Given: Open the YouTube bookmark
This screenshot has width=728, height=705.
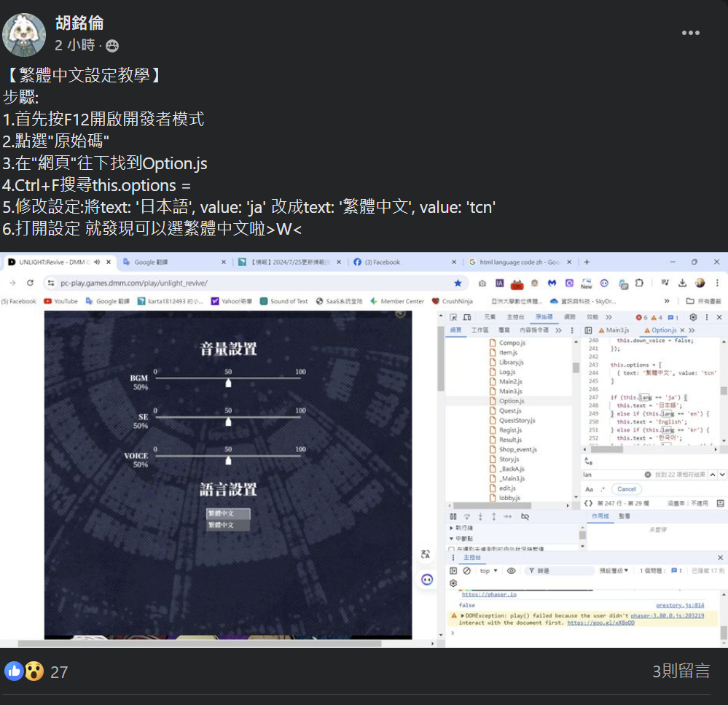Looking at the screenshot, I should [60, 301].
